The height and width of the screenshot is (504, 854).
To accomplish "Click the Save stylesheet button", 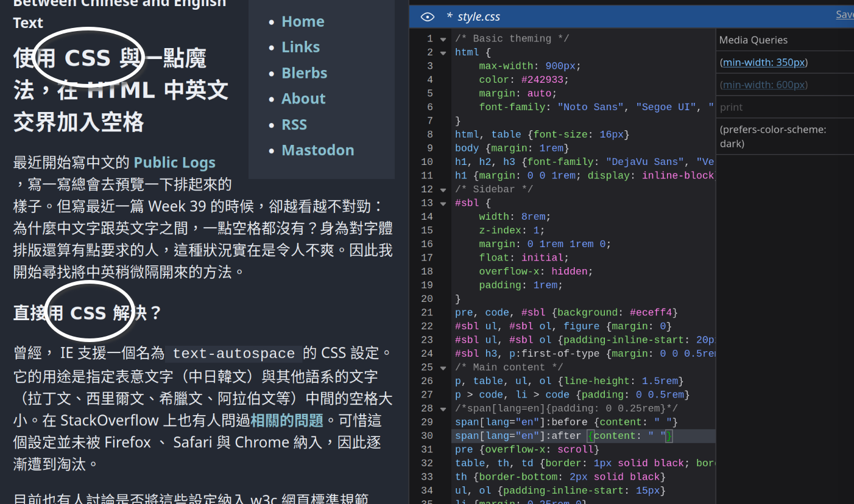I will tap(844, 15).
